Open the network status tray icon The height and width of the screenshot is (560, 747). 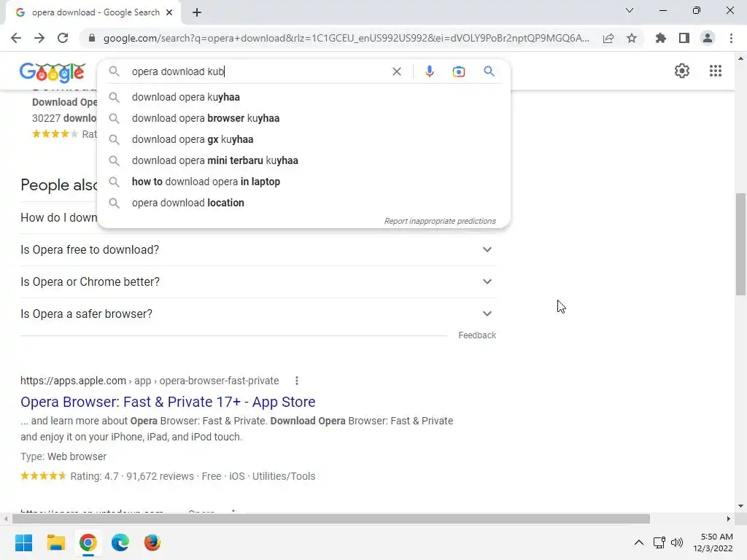click(x=659, y=542)
